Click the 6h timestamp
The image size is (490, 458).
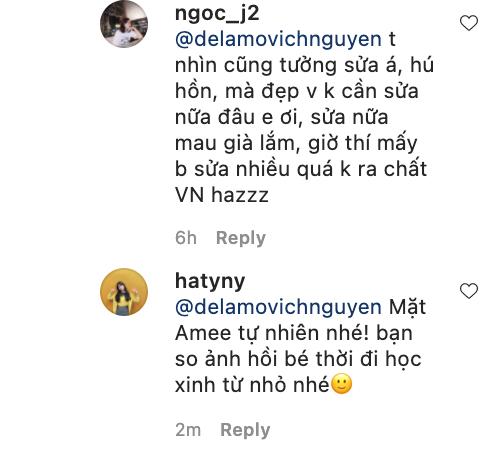[186, 238]
